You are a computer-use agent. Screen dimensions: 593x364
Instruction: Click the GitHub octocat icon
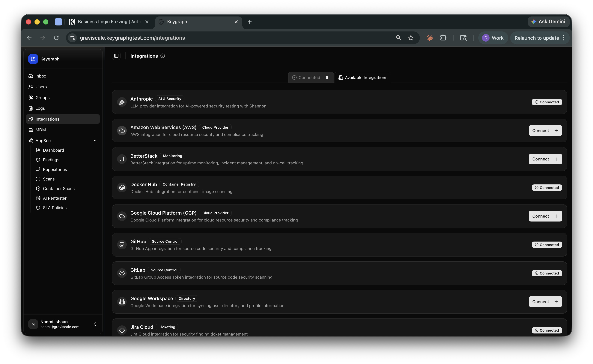point(122,245)
